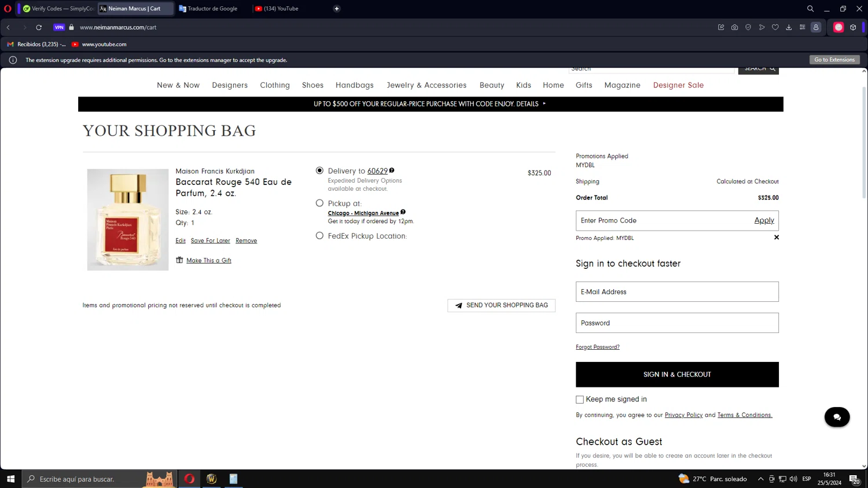The height and width of the screenshot is (488, 868).
Task: Click info icon next to Chicago - Michigan Avenue
Action: 403,212
